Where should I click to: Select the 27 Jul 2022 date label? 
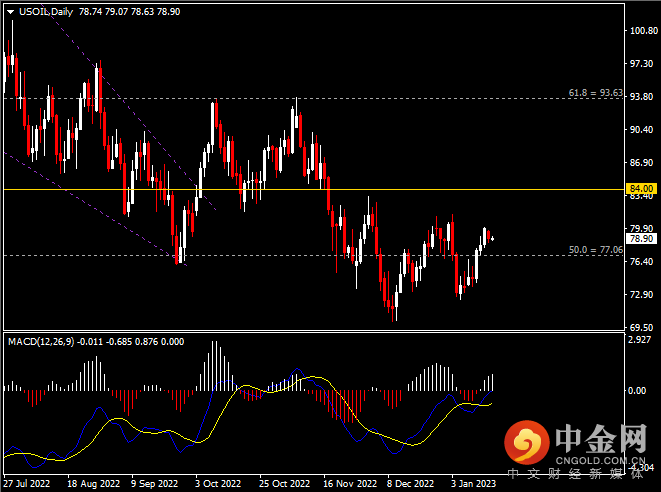[x=27, y=481]
